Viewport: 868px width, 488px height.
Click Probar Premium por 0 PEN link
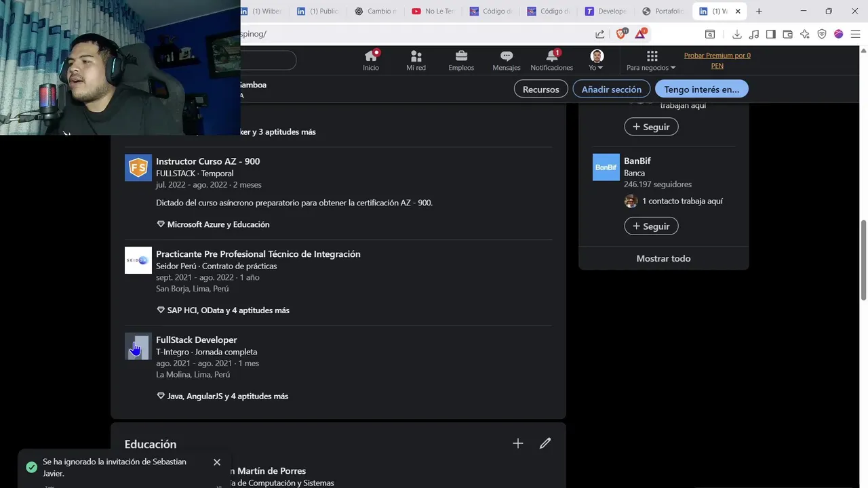coord(717,60)
